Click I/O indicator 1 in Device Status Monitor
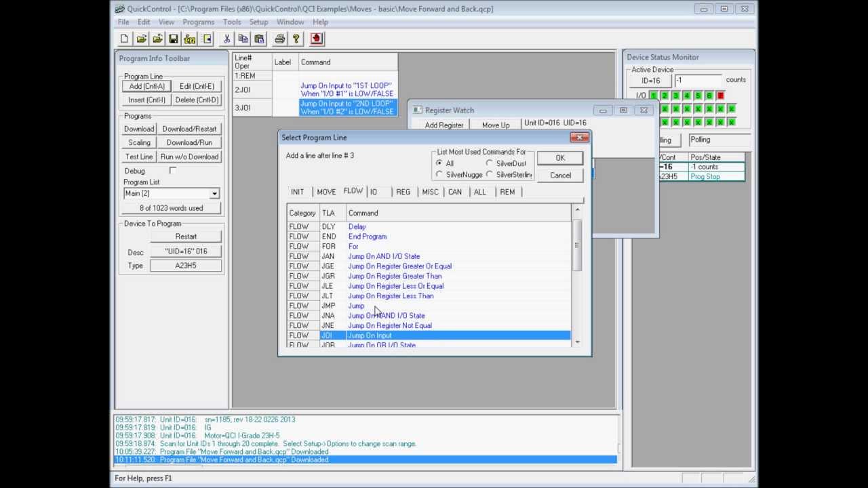Image resolution: width=868 pixels, height=488 pixels. pyautogui.click(x=654, y=96)
